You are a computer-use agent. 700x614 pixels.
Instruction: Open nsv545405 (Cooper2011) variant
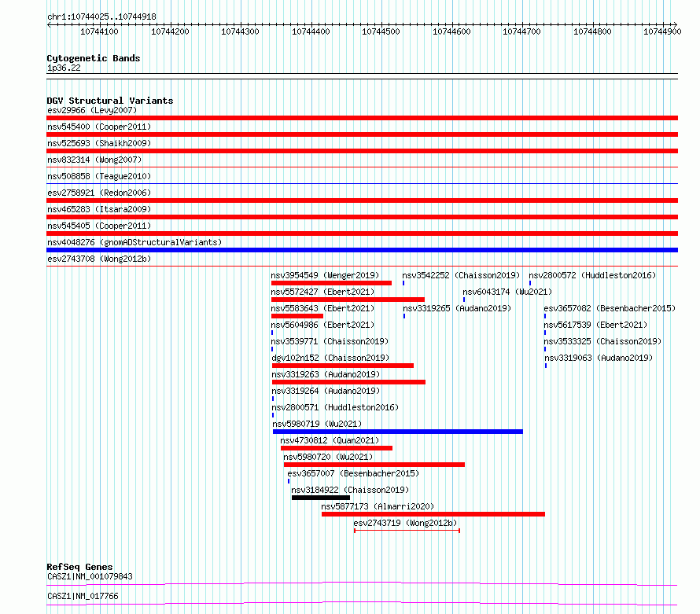pos(99,226)
